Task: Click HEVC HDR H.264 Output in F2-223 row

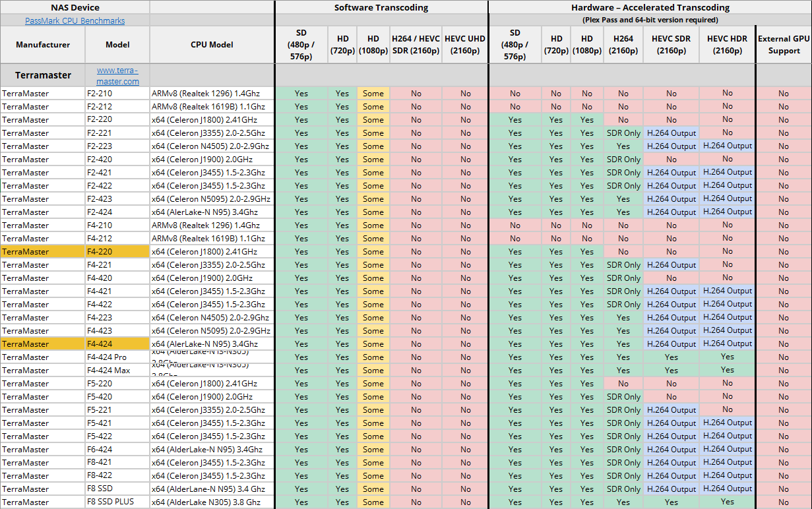Action: [x=727, y=146]
